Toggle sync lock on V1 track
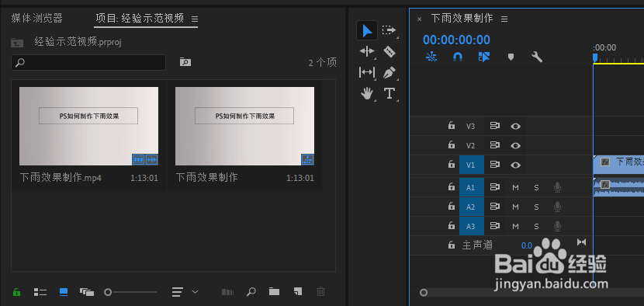Screen dimensions: 644x306 [494, 165]
